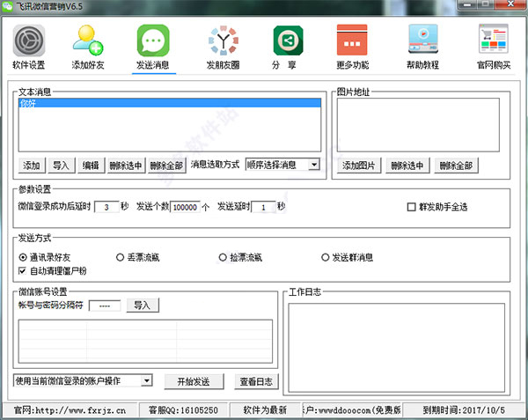This screenshot has height=420, width=528.
Task: Open the 软件设置 gear icon
Action: pyautogui.click(x=29, y=41)
